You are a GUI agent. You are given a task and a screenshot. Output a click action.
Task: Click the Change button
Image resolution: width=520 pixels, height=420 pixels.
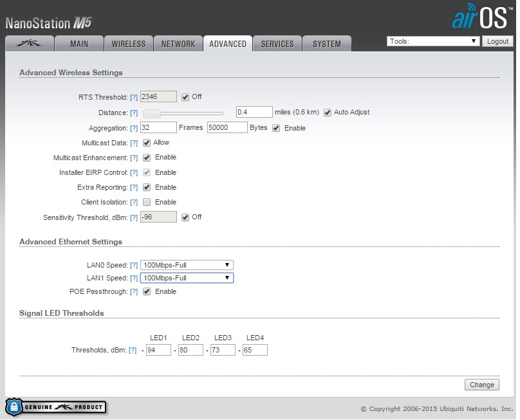[482, 385]
